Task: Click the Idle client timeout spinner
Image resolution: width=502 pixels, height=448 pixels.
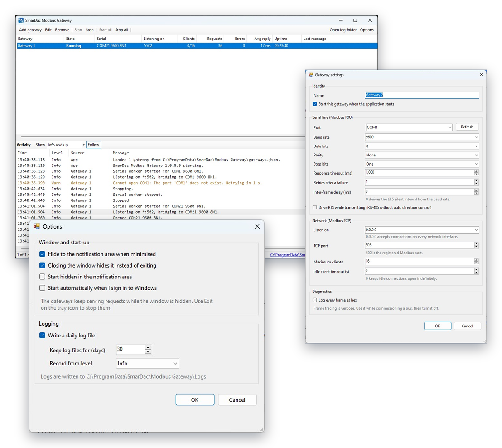Action: coord(476,271)
